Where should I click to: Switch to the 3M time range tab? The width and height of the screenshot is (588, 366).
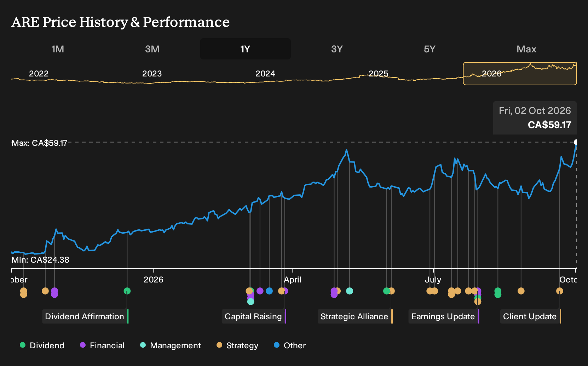(x=152, y=49)
